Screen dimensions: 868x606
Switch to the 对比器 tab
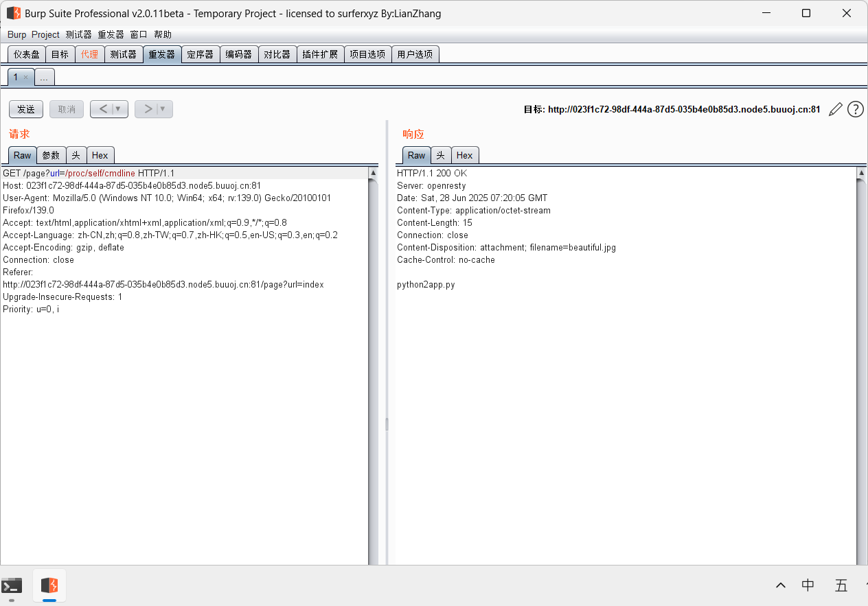277,54
